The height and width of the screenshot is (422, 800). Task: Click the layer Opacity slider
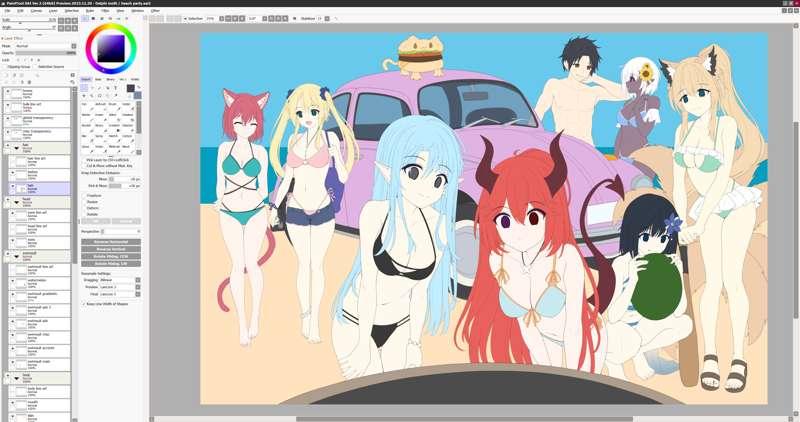point(45,53)
